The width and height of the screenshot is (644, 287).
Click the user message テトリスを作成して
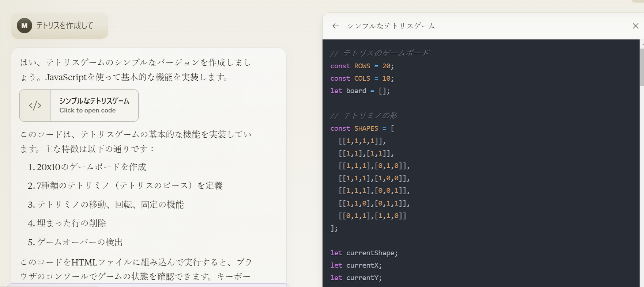pos(64,26)
